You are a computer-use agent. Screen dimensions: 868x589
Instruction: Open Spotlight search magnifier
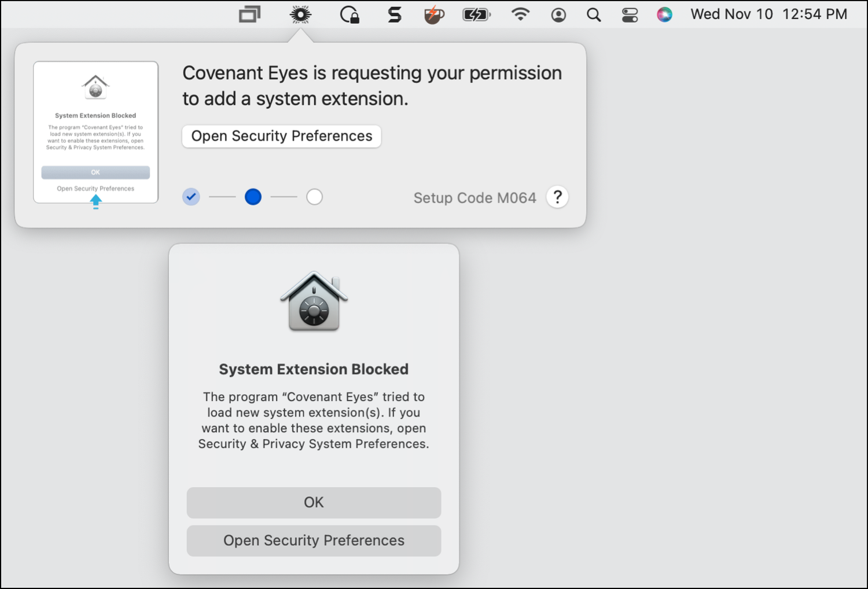coord(594,15)
